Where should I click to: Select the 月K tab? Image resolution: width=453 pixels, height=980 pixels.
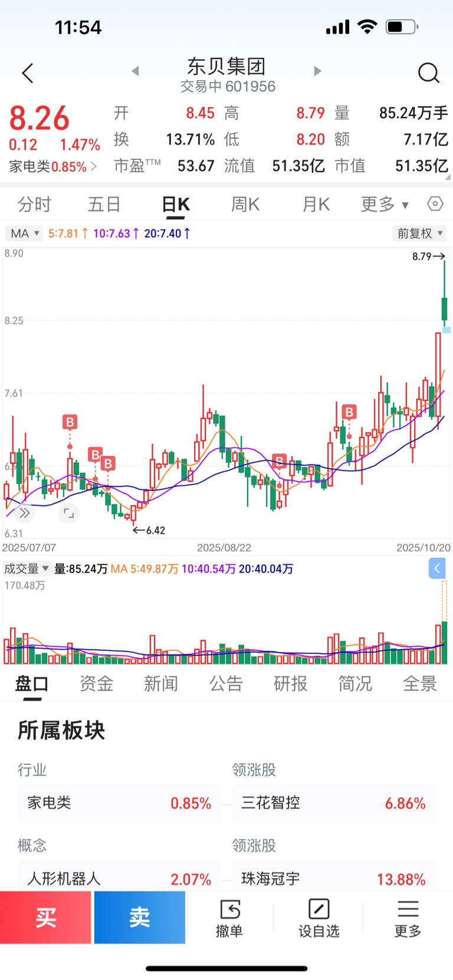[x=316, y=205]
